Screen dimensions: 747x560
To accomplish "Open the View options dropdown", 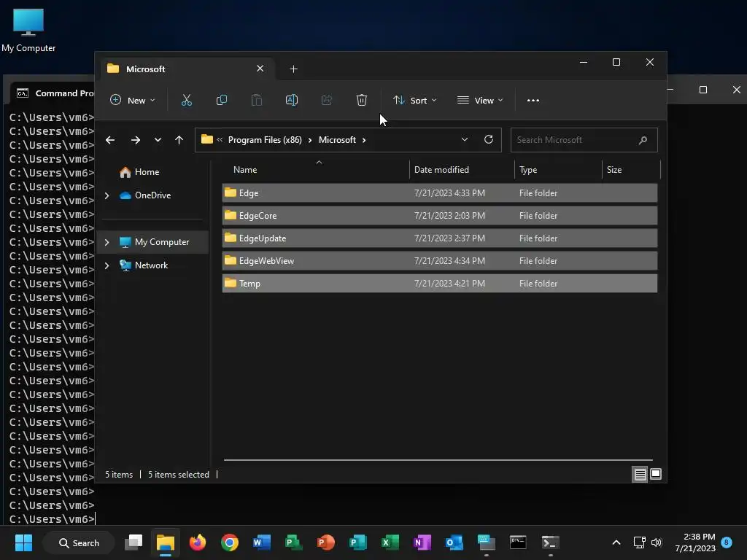I will coord(480,101).
